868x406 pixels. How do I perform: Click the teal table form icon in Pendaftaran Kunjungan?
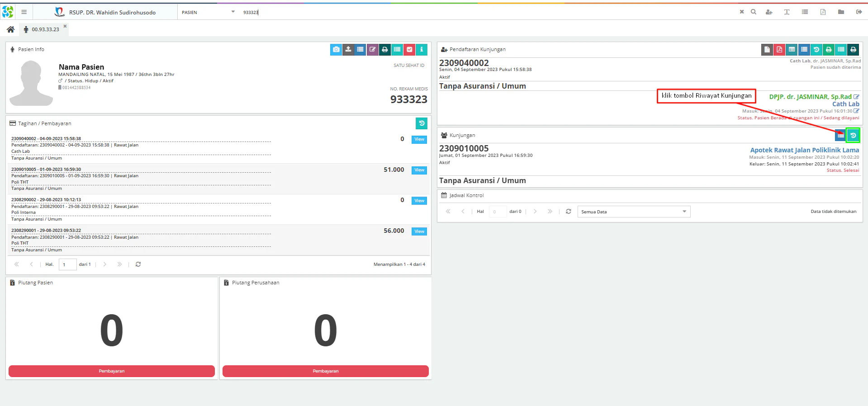pyautogui.click(x=792, y=49)
